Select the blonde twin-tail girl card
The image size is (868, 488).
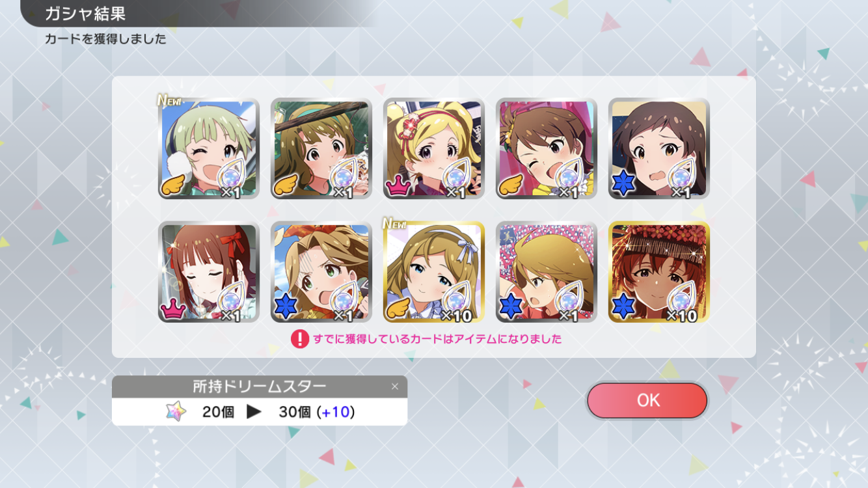click(x=434, y=148)
